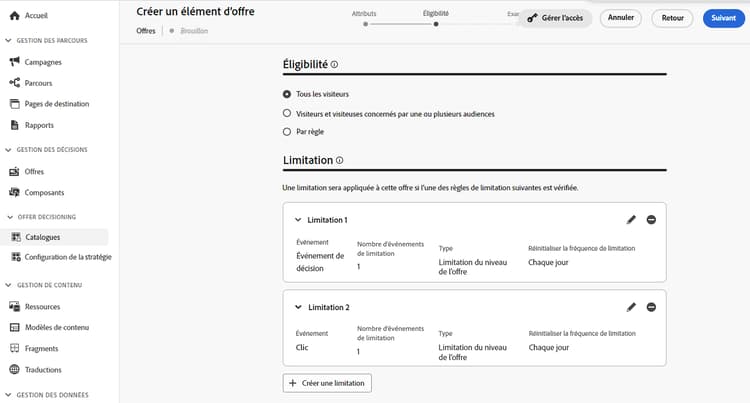The image size is (750, 403).
Task: Click the Configuration de la stratégie icon
Action: click(x=16, y=257)
